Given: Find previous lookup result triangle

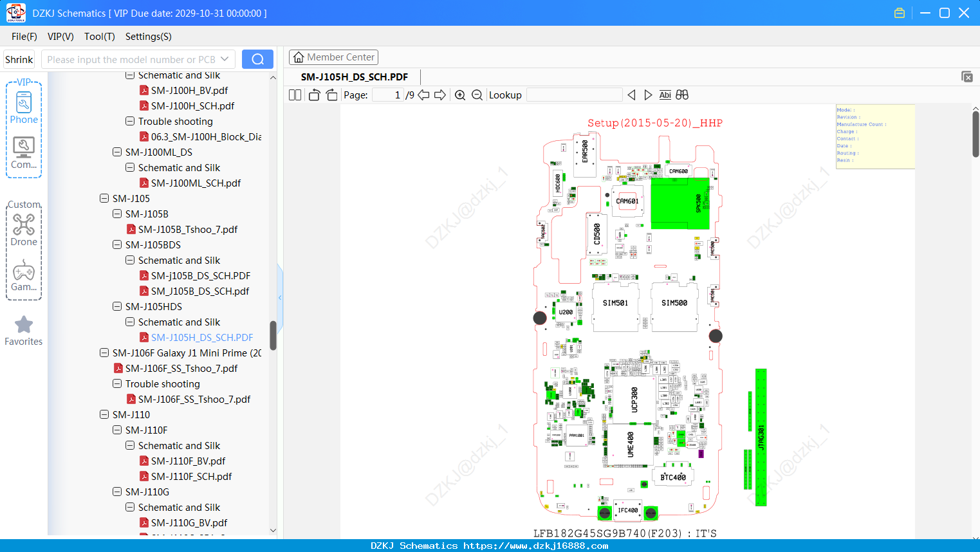Looking at the screenshot, I should point(631,95).
